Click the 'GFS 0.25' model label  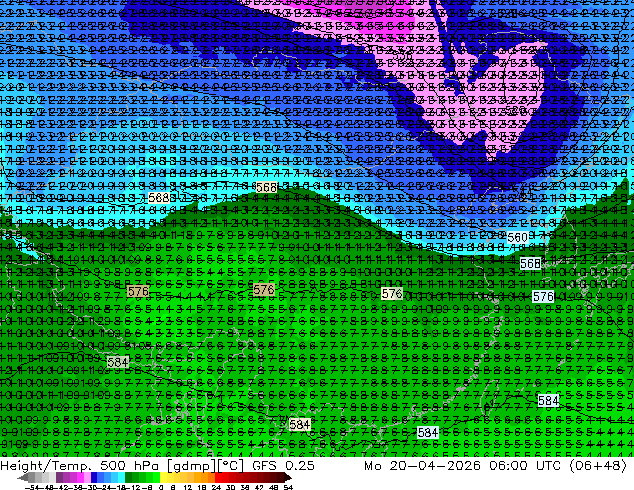click(x=283, y=465)
